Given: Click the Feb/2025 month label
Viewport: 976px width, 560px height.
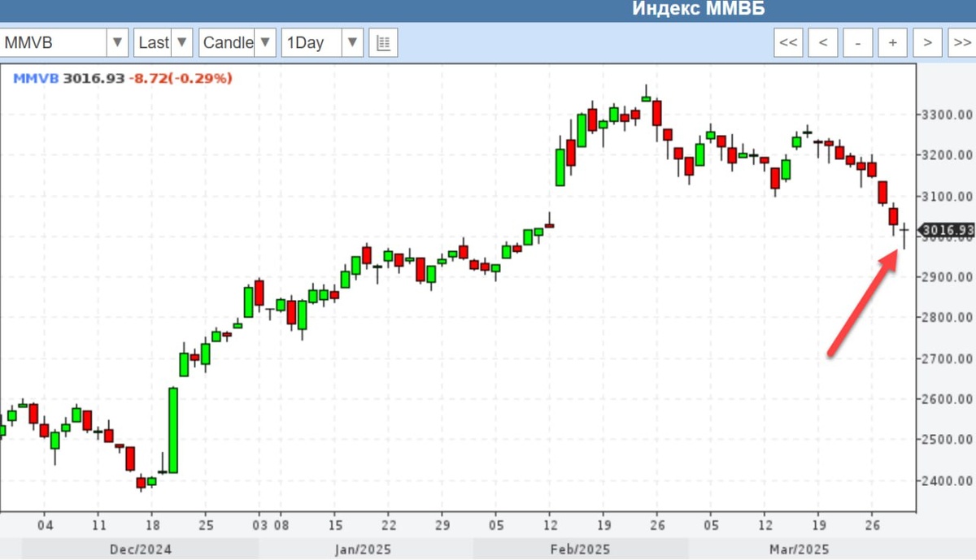Looking at the screenshot, I should click(x=582, y=550).
